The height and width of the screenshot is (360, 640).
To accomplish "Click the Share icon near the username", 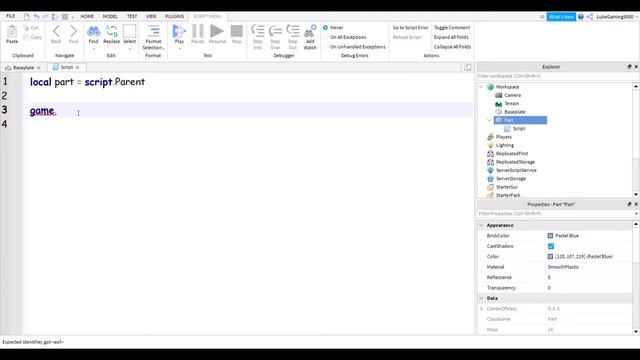I will [590, 17].
